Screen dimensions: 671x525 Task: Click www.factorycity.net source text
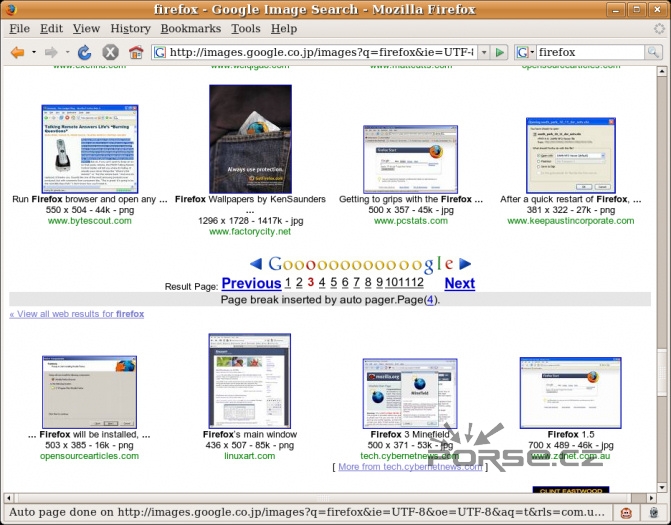pos(250,232)
